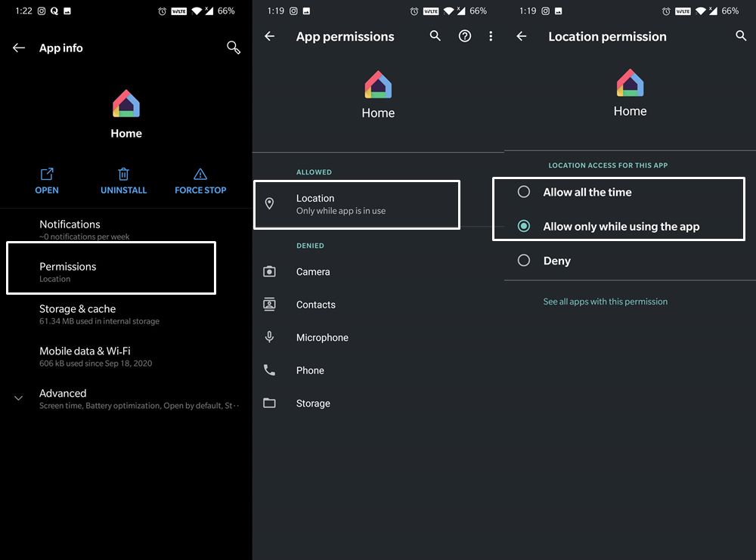Screen dimensions: 756x560
Task: Open Storage & cache row
Action: pos(126,314)
